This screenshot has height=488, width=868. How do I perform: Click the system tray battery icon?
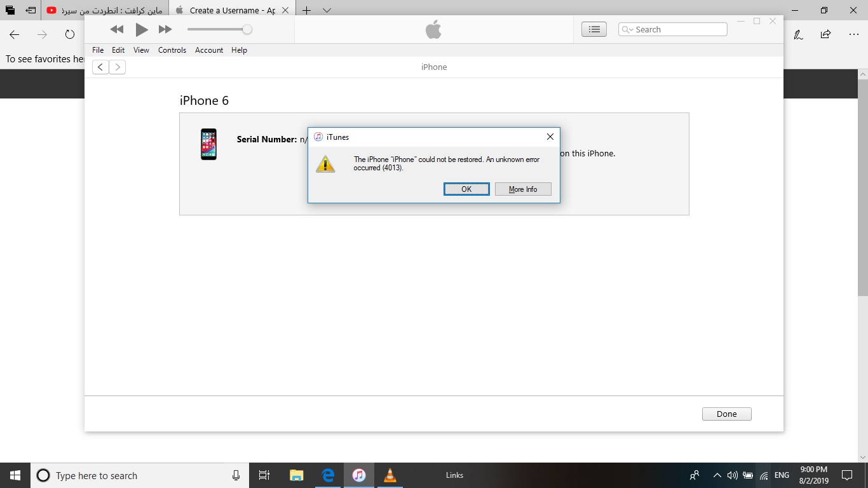click(748, 475)
